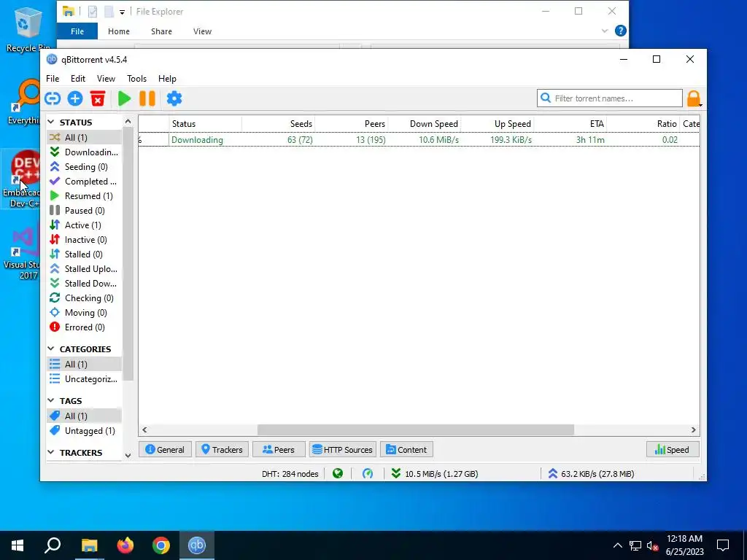Click sidebar scroll down arrow

[128, 455]
